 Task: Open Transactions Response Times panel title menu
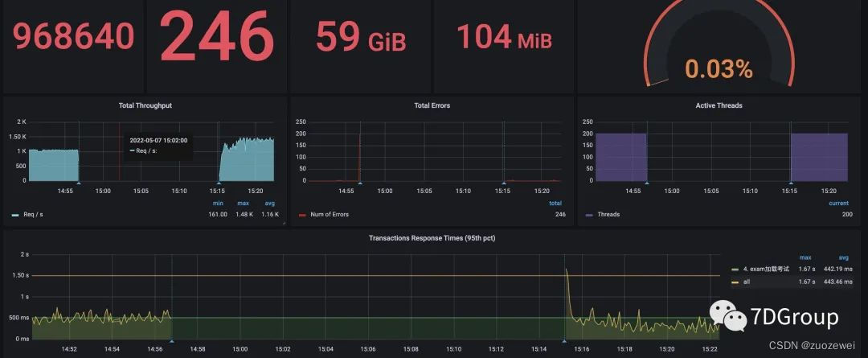432,238
